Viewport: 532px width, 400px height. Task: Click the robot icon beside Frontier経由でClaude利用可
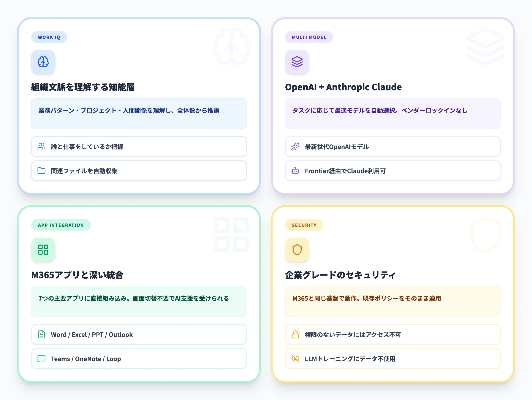(296, 171)
